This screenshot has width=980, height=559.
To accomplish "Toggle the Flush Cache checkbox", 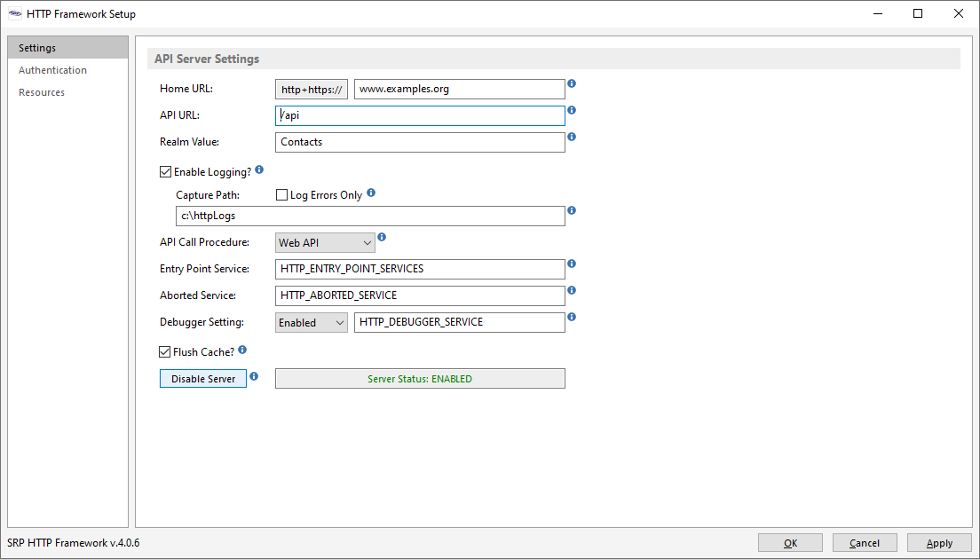I will click(165, 352).
